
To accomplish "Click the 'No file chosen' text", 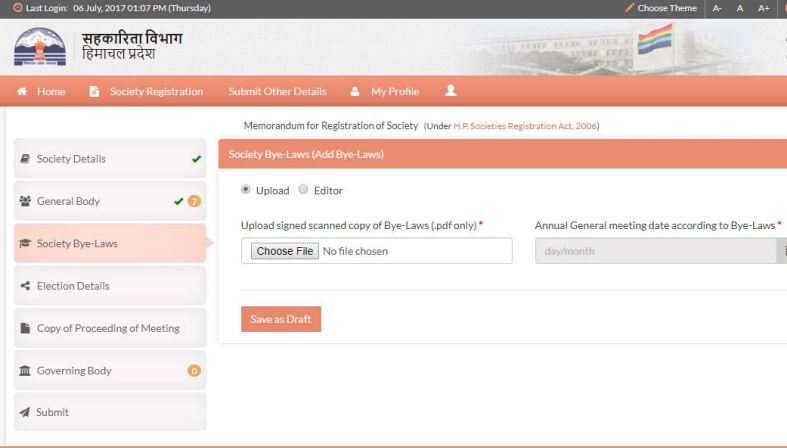I will tap(355, 251).
